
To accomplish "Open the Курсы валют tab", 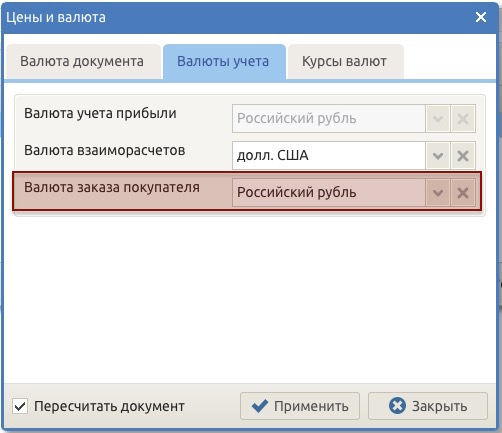I will coord(344,62).
